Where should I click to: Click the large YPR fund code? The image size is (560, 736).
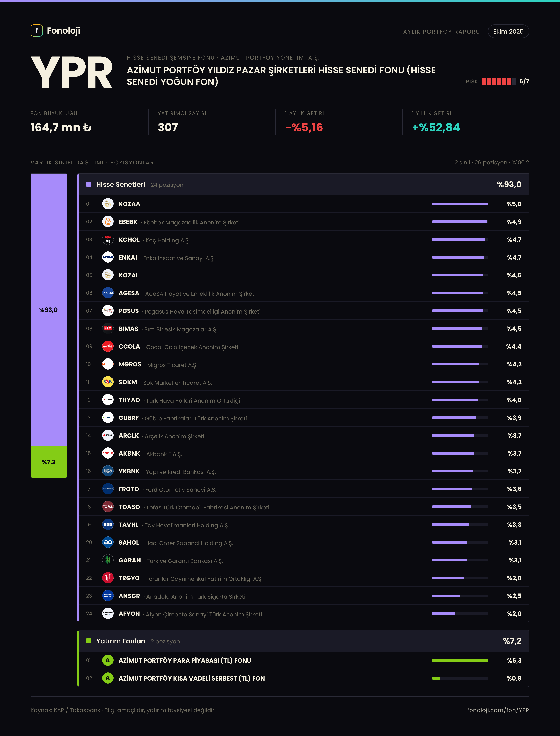(72, 72)
